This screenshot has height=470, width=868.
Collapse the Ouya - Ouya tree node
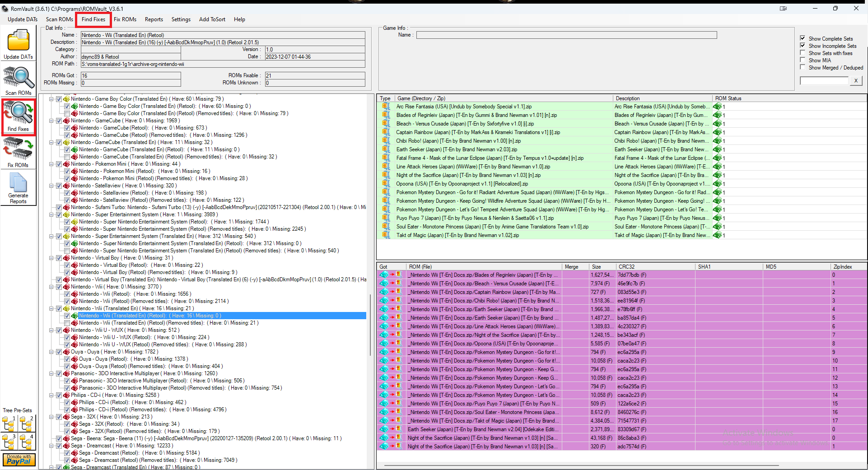[x=51, y=352]
